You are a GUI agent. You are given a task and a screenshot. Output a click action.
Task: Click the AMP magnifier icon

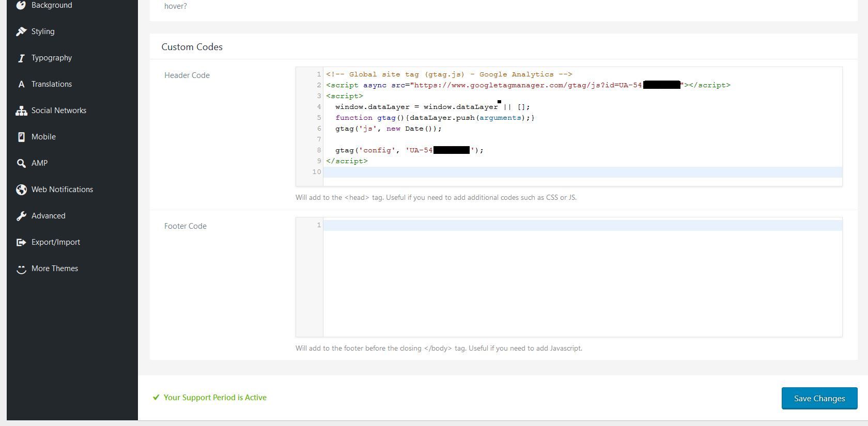coord(21,163)
